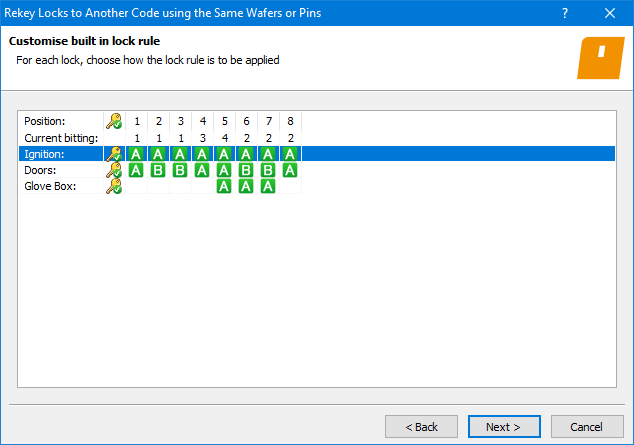This screenshot has height=445, width=634.
Task: Toggle Doors position 6 wafer marked B
Action: [x=246, y=170]
